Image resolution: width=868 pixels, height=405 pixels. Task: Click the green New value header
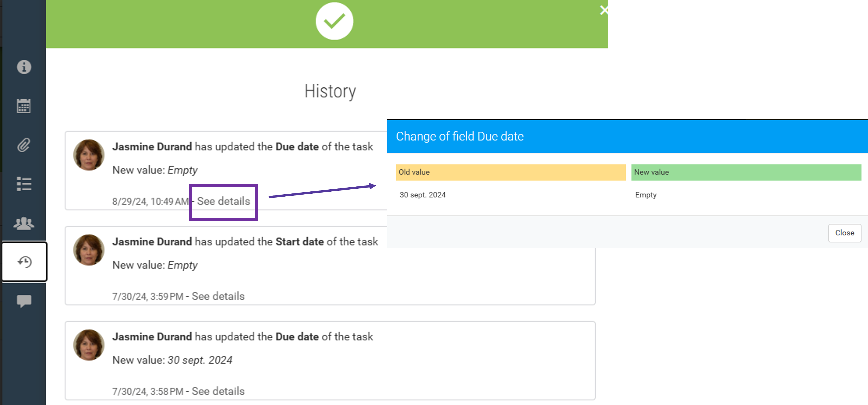(746, 172)
